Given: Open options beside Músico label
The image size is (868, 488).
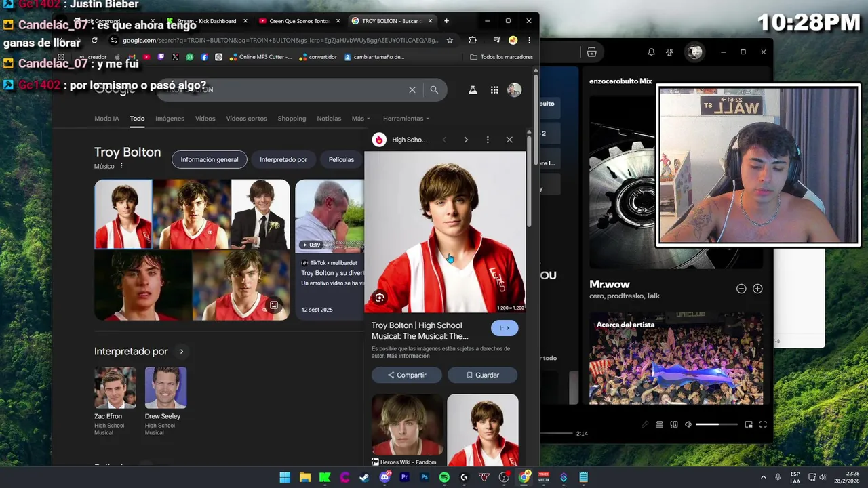Looking at the screenshot, I should click(x=121, y=166).
